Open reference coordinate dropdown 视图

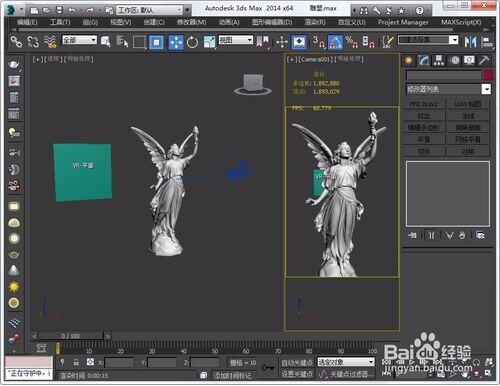(x=236, y=40)
